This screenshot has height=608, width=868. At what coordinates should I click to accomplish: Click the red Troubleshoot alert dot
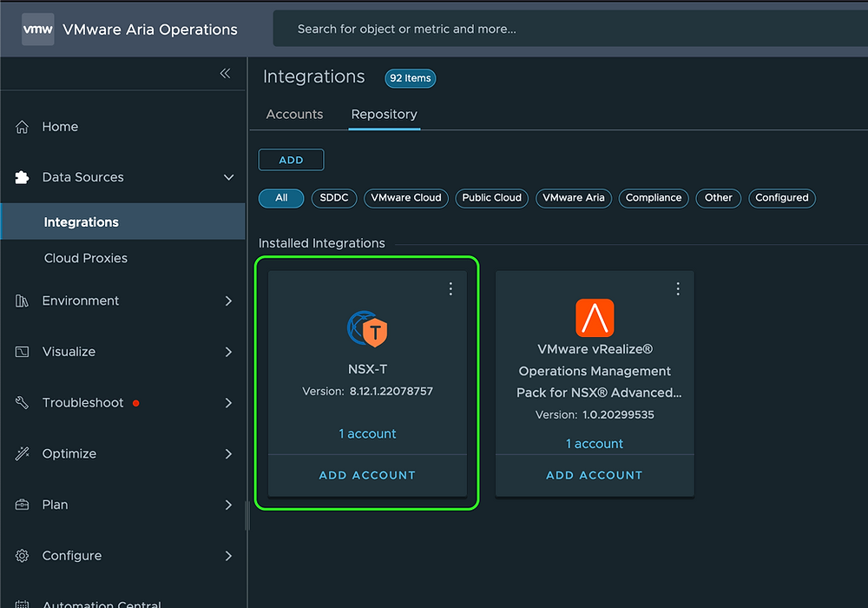136,403
